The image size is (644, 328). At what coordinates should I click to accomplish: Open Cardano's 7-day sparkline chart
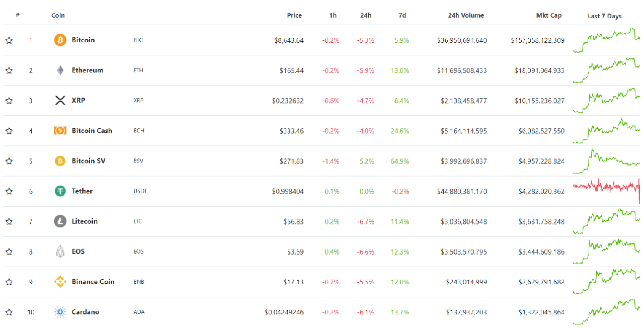(606, 312)
